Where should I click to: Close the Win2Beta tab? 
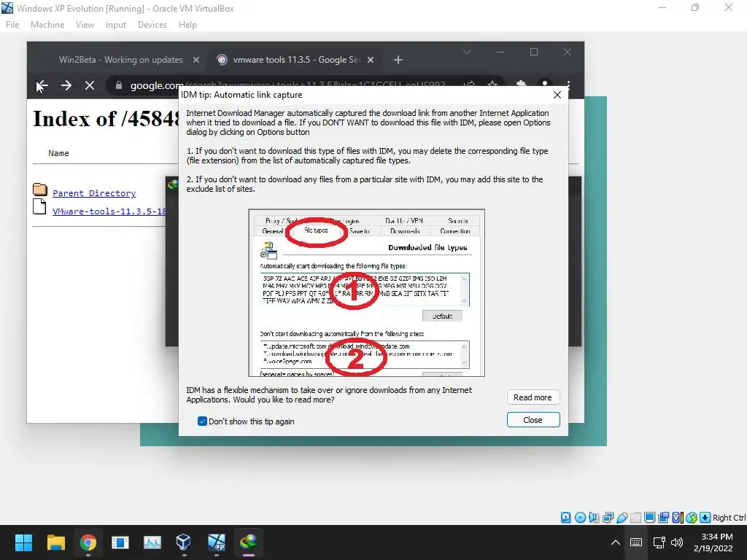click(196, 60)
